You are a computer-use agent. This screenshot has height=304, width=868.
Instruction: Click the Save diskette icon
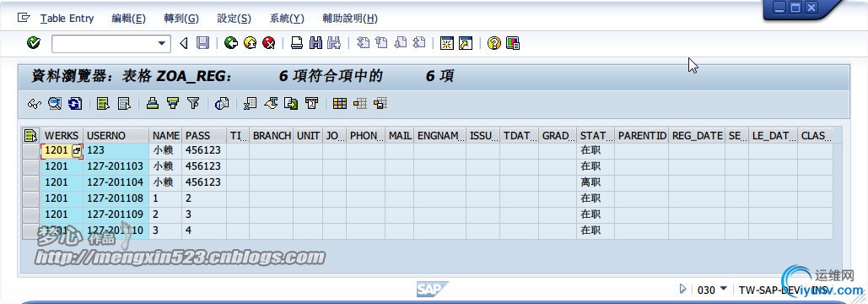point(203,42)
